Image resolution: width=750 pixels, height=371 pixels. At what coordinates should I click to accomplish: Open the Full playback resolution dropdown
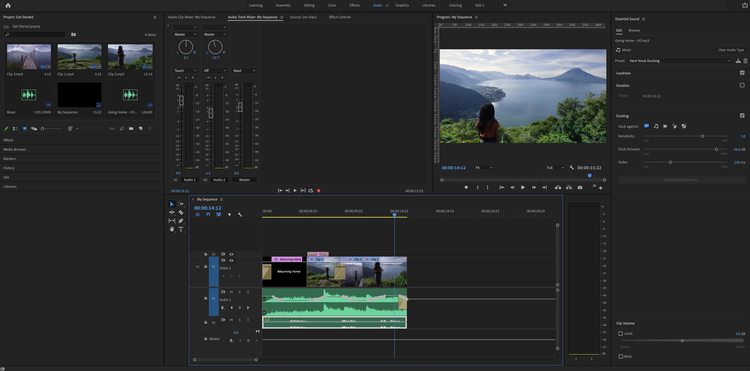click(x=555, y=168)
